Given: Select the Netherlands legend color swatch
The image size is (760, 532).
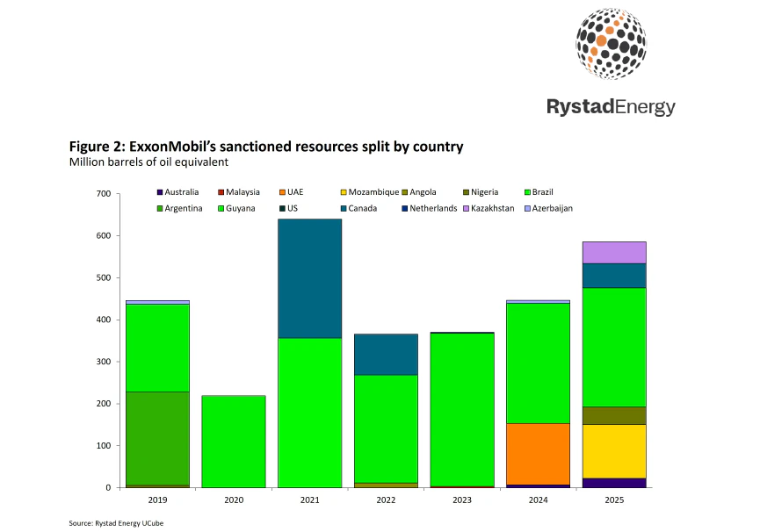Looking at the screenshot, I should point(405,209).
